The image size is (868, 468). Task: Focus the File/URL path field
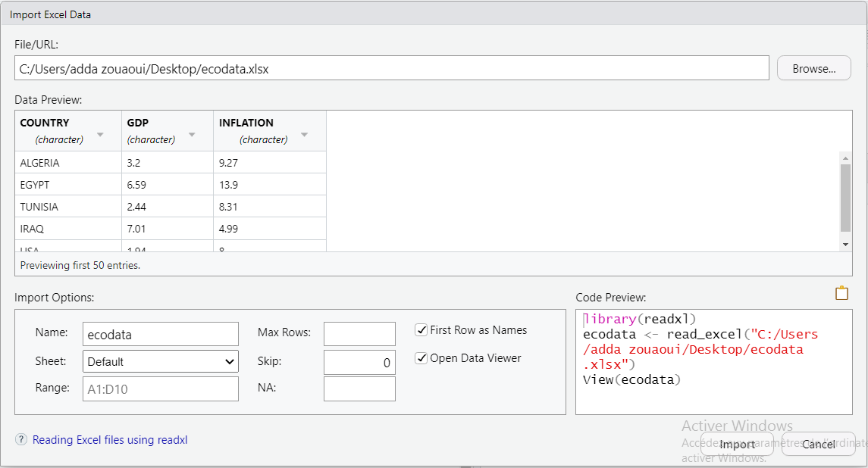pyautogui.click(x=391, y=69)
